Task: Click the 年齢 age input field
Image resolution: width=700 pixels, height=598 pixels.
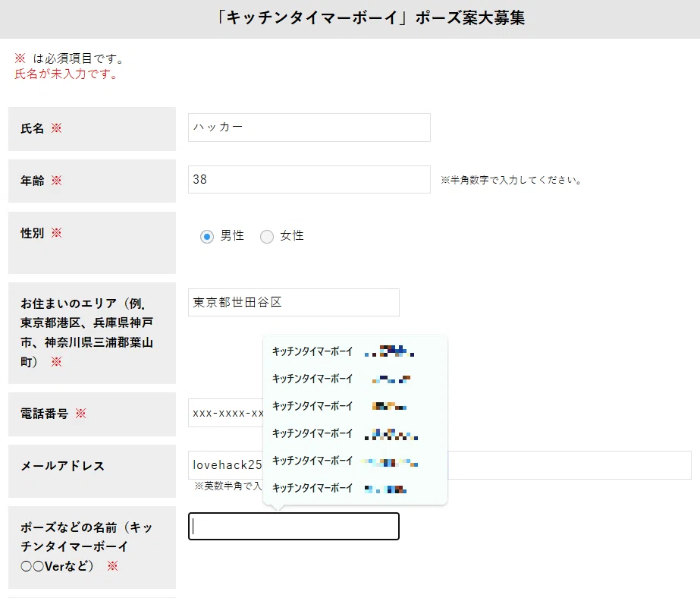Action: (309, 180)
